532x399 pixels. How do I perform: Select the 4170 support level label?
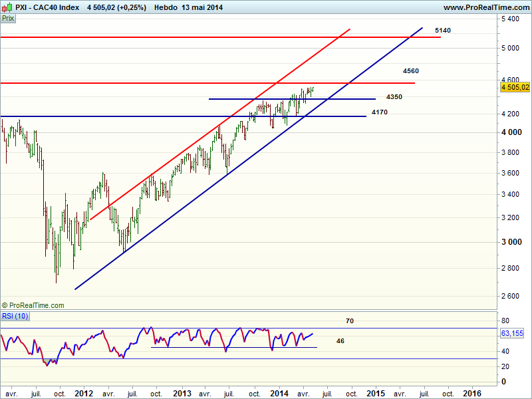point(379,112)
